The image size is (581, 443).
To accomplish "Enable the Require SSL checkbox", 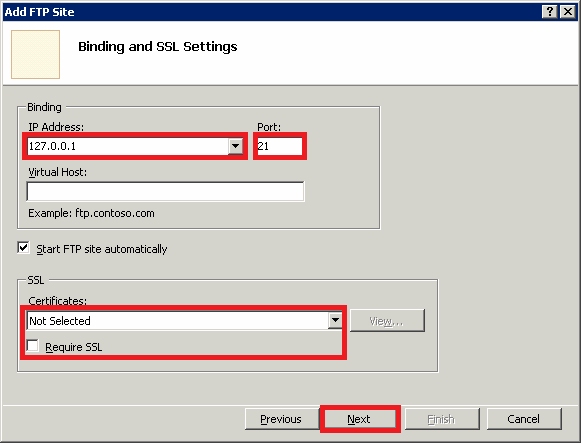I will [x=33, y=346].
